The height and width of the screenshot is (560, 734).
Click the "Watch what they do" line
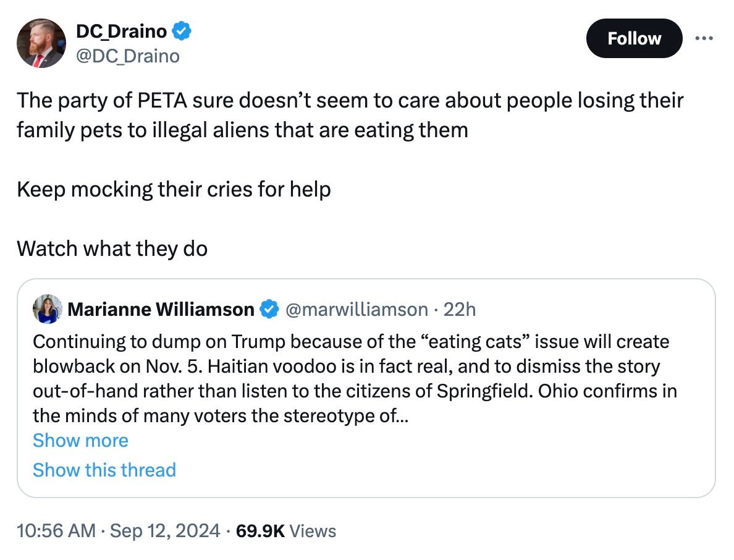(112, 248)
